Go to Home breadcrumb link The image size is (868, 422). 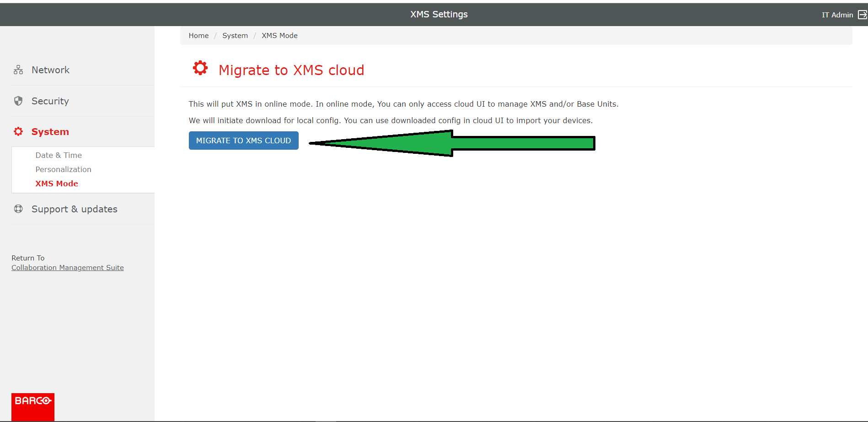point(198,36)
